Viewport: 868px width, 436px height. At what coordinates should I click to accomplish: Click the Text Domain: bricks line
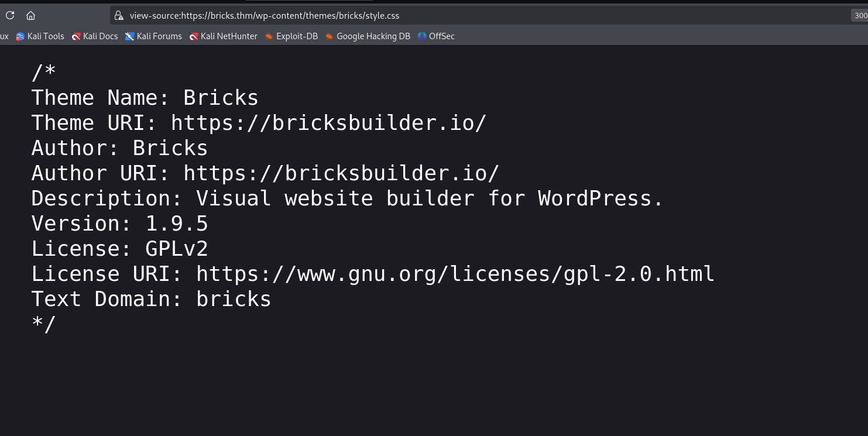tap(152, 299)
